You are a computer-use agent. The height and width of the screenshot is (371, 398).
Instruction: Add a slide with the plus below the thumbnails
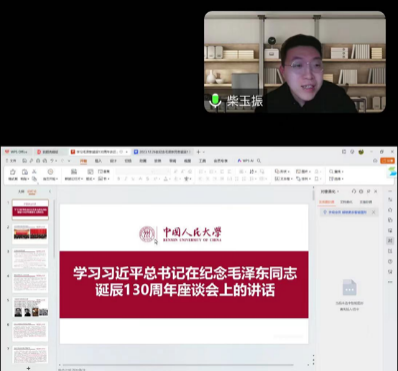pos(28,368)
